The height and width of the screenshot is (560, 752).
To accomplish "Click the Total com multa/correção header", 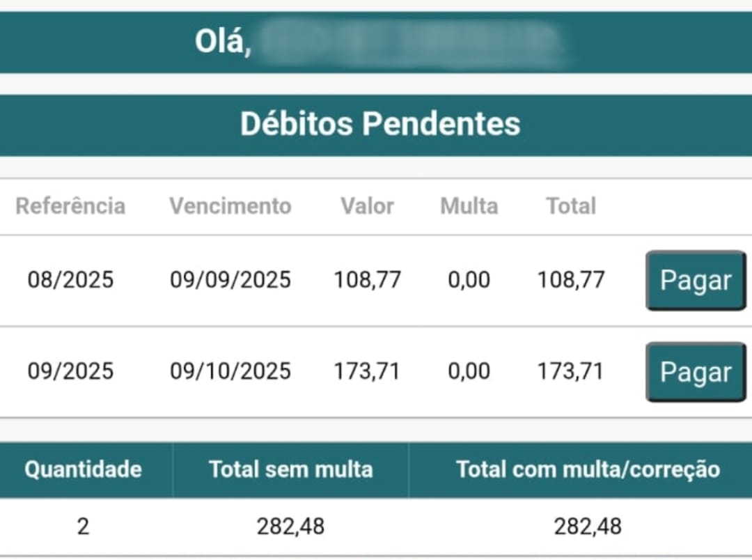I will (x=588, y=469).
